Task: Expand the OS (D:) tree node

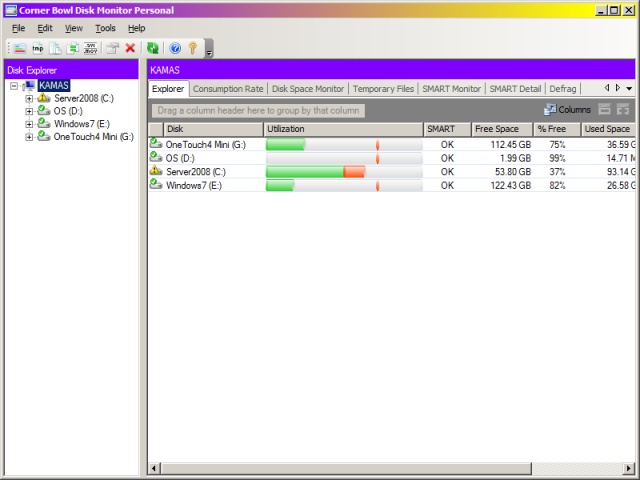Action: pos(29,111)
